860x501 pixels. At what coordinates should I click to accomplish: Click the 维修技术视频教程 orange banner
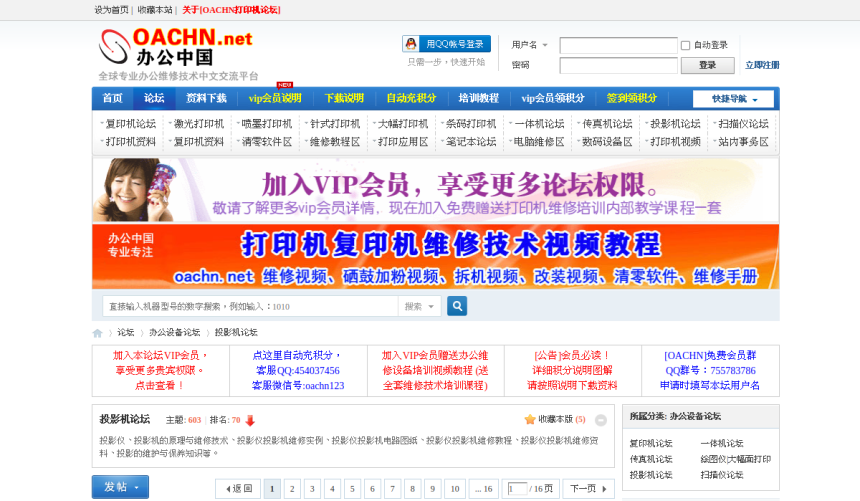[x=435, y=256]
